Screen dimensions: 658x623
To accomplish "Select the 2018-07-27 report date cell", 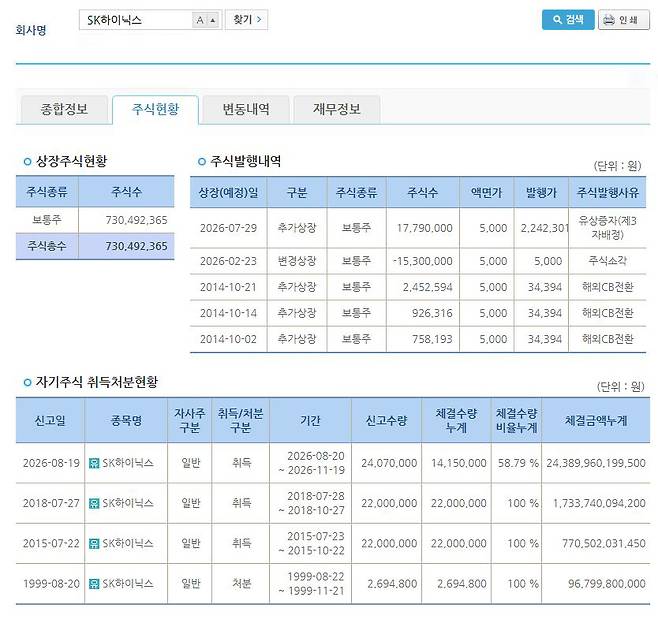I will tap(51, 503).
